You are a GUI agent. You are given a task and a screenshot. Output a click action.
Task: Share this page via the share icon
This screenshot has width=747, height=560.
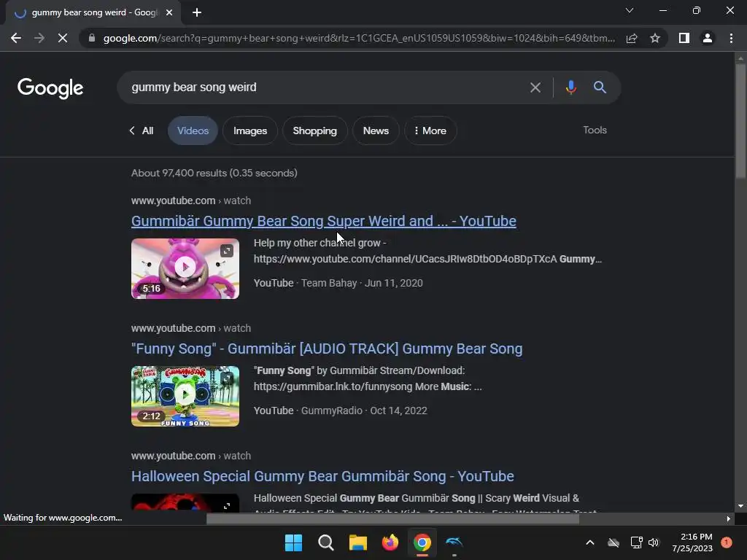pyautogui.click(x=632, y=38)
